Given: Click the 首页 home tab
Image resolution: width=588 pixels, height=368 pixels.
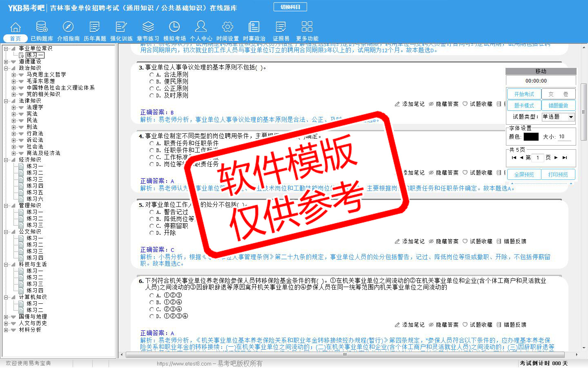Looking at the screenshot, I should [x=16, y=38].
